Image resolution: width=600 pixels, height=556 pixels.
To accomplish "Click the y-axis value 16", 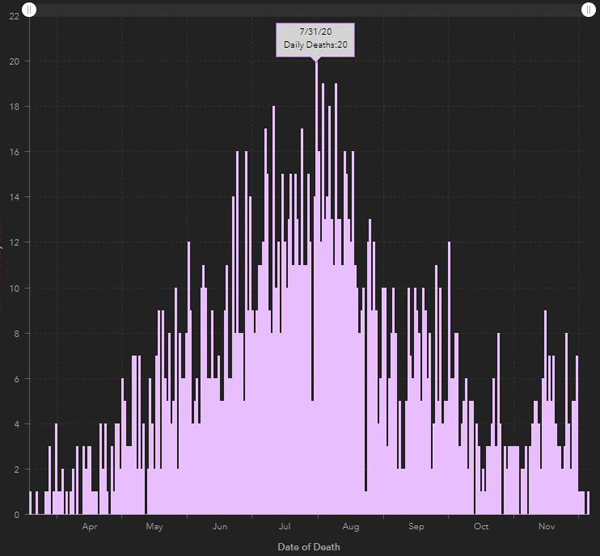I will pos(14,152).
